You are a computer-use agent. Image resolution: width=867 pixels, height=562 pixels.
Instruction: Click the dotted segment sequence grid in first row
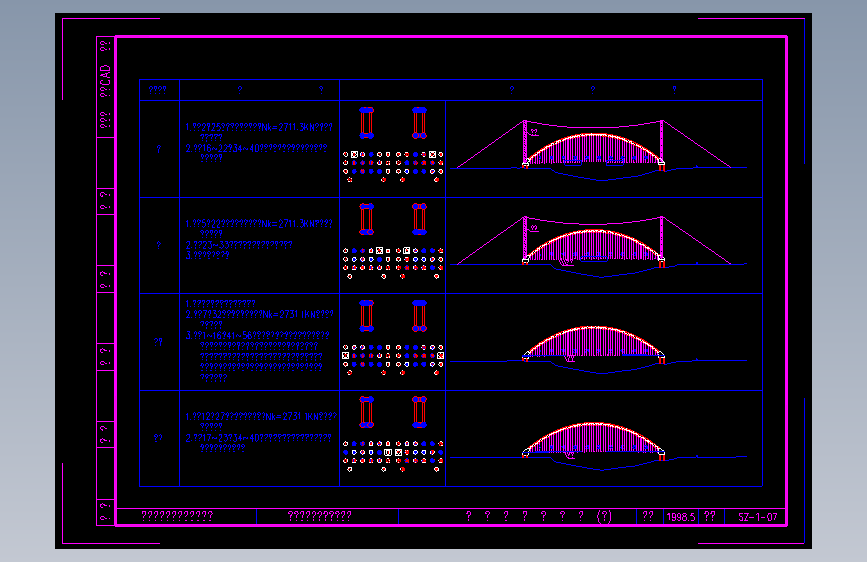393,166
